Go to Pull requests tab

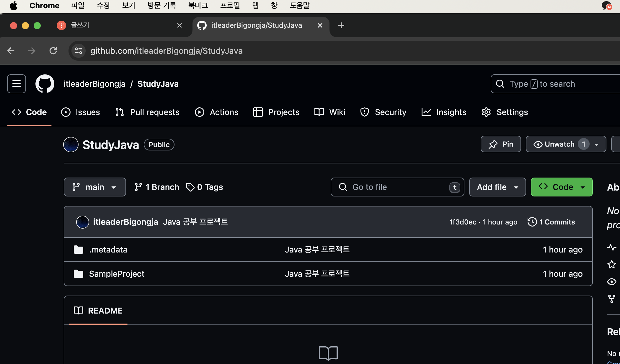(x=147, y=112)
